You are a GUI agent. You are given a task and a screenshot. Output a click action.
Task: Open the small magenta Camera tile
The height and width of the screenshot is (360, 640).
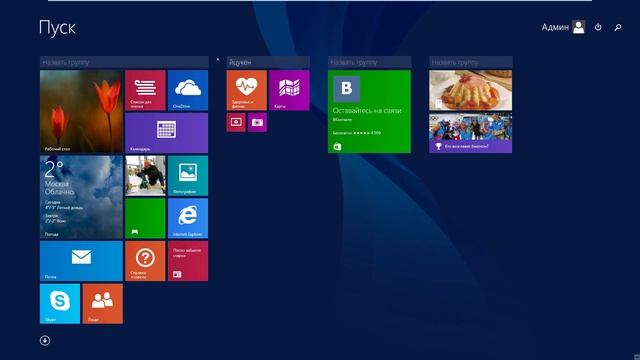click(x=257, y=122)
